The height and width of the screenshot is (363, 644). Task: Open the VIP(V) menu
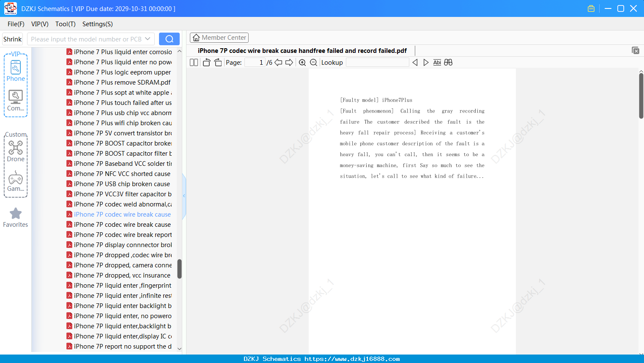click(x=40, y=24)
